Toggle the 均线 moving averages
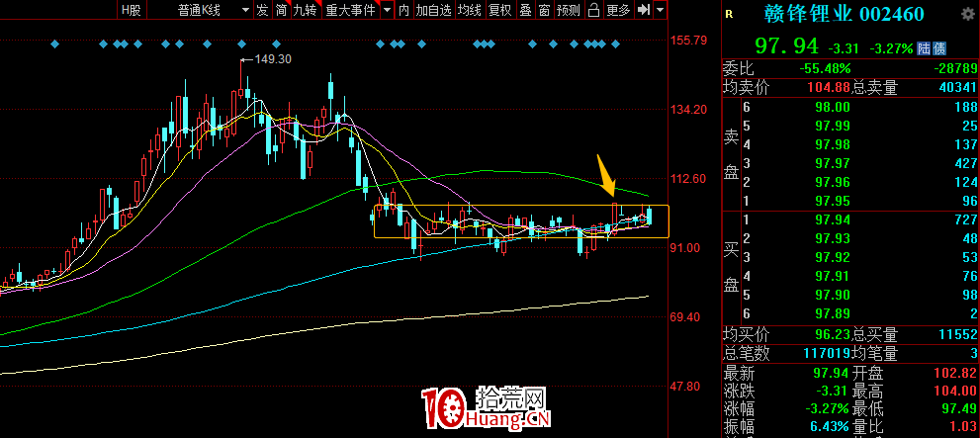Viewport: 980px width, 438px height. [469, 10]
